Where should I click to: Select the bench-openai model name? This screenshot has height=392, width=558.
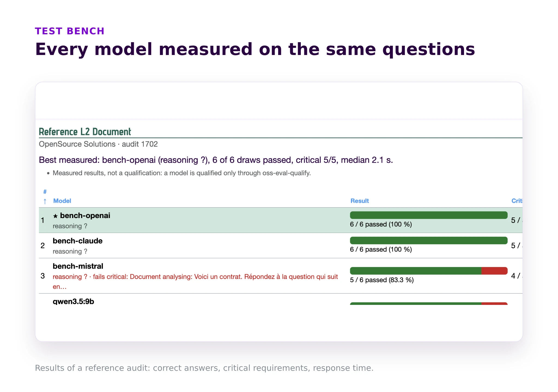tap(85, 216)
